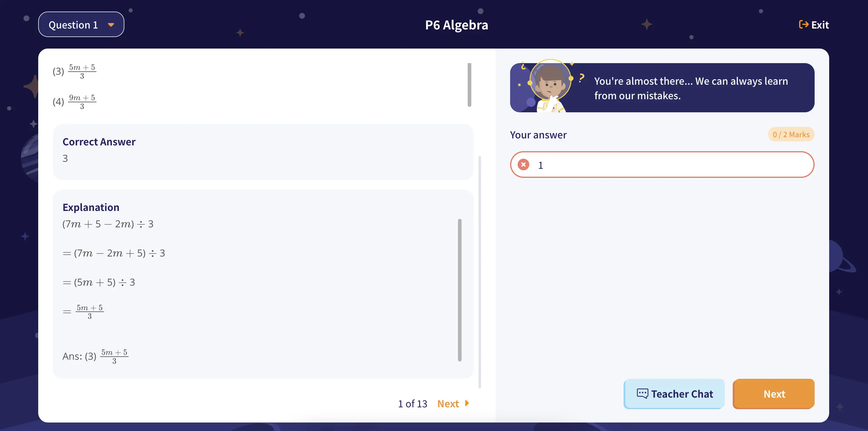Screen dimensions: 868x431
Task: Click the chat bubble icon in Teacher Chat
Action: tap(642, 393)
